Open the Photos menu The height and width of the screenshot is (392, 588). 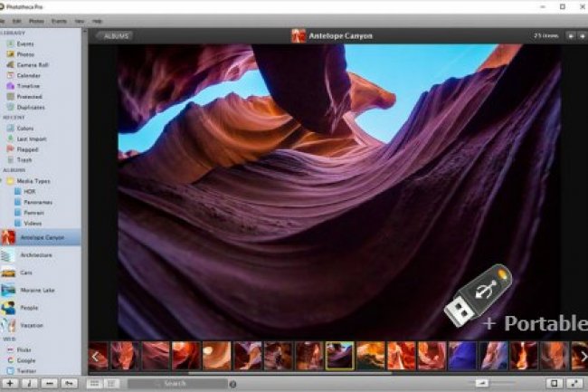coord(36,20)
